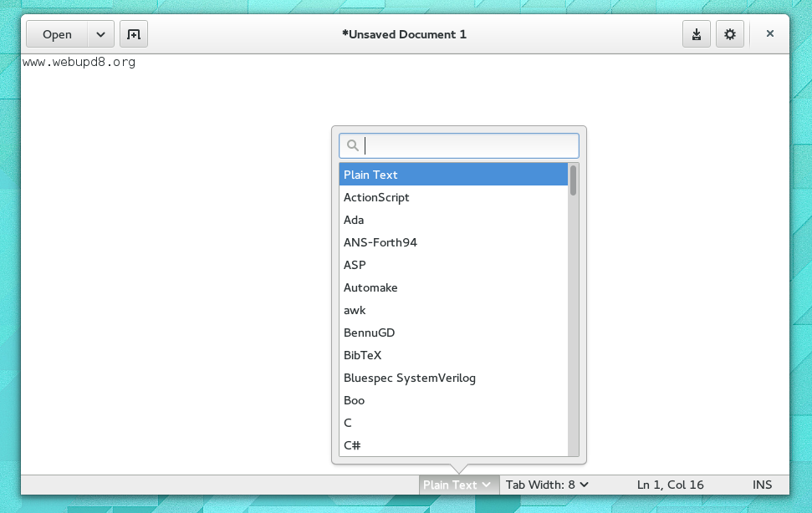Open the Tab Width: 8 dropdown
The image size is (812, 513).
(x=547, y=485)
